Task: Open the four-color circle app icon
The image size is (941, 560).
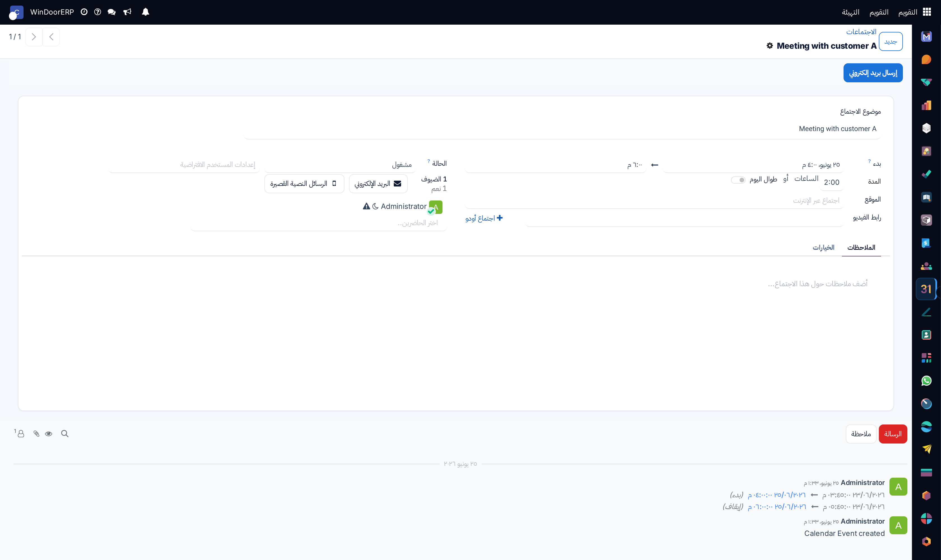Action: click(926, 519)
